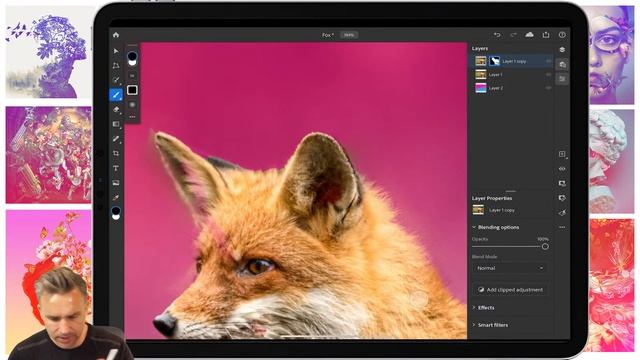Select the Gradient fill tool
This screenshot has height=360, width=640.
point(116,124)
